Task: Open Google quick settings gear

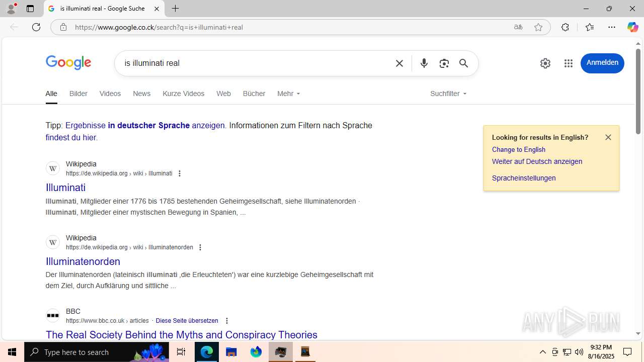Action: click(x=545, y=63)
